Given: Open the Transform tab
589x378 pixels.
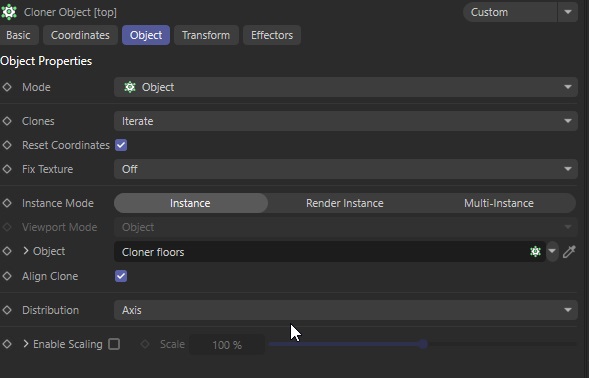Looking at the screenshot, I should click(x=206, y=35).
